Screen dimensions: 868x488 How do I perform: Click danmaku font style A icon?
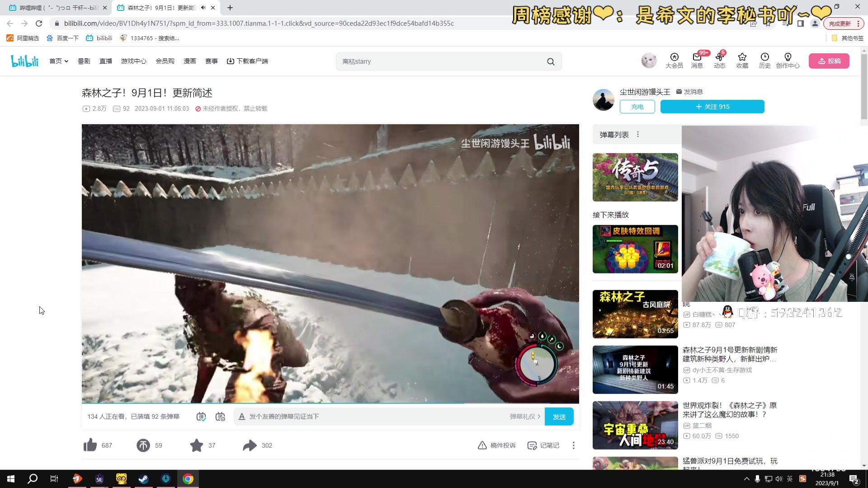[242, 417]
